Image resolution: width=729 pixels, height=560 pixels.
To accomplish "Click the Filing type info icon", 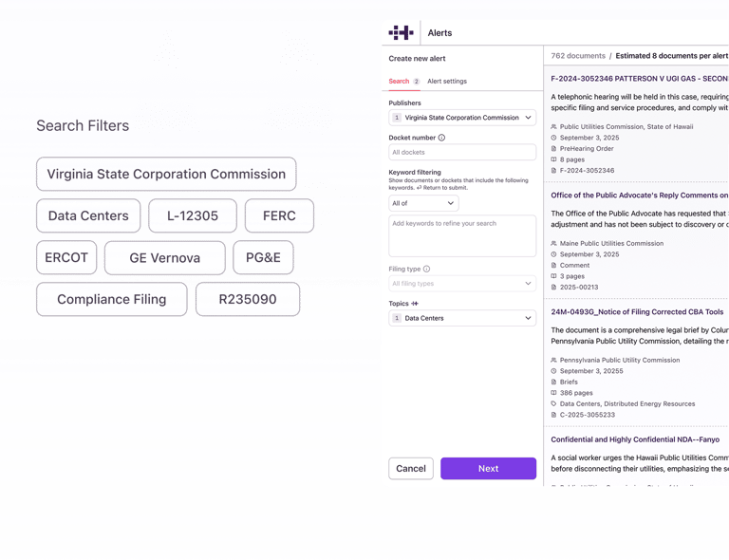I will click(x=426, y=269).
